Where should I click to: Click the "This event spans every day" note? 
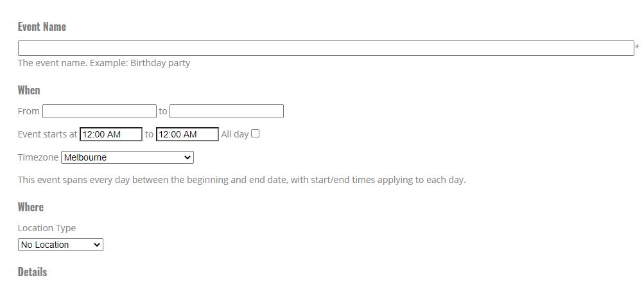[241, 180]
